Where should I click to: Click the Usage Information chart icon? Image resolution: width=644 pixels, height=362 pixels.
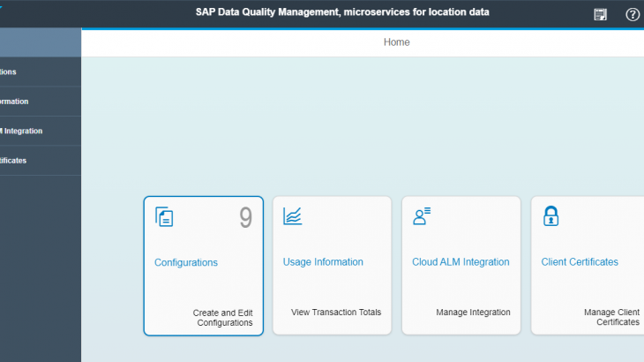coord(292,216)
